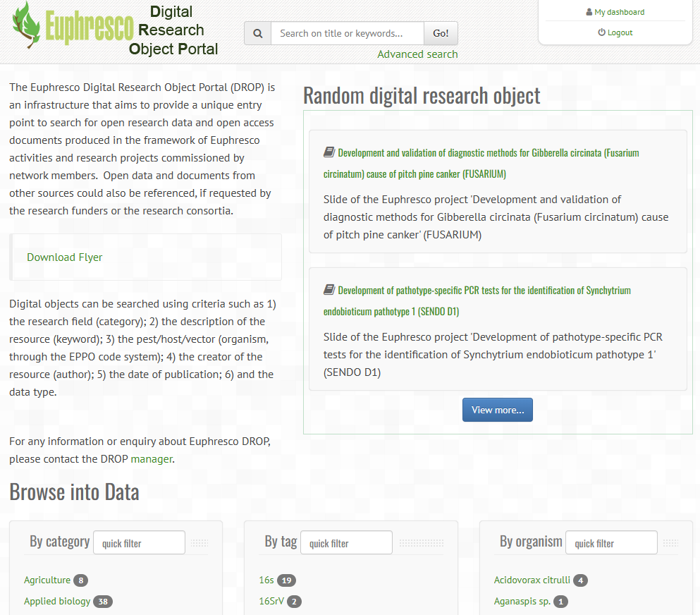Click the user icon beside My dashboard
This screenshot has height=615, width=700.
589,12
